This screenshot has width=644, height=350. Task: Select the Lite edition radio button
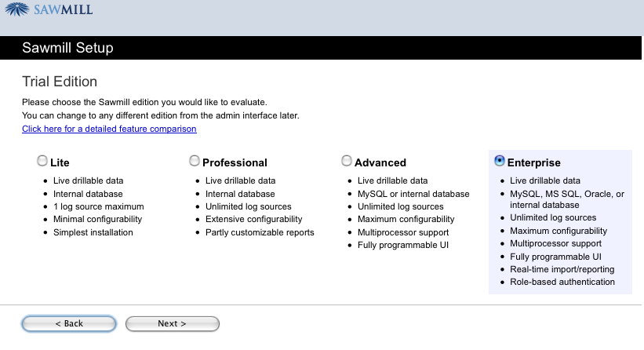point(42,161)
